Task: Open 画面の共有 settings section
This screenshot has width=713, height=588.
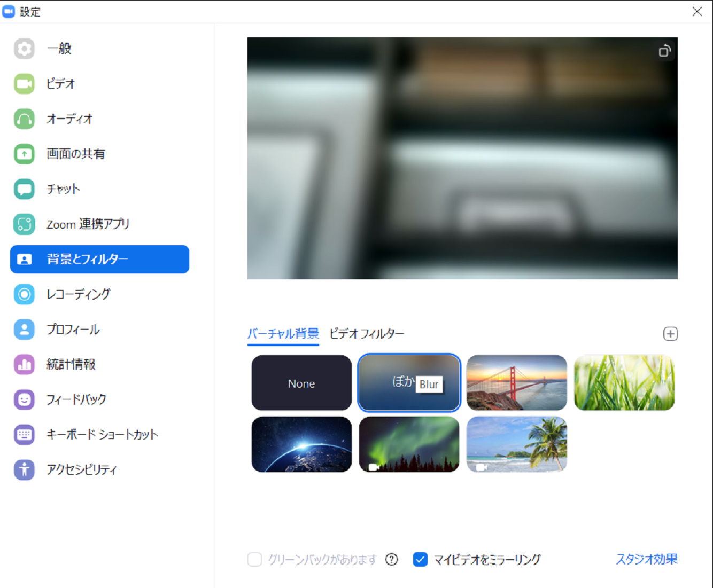Action: tap(99, 154)
